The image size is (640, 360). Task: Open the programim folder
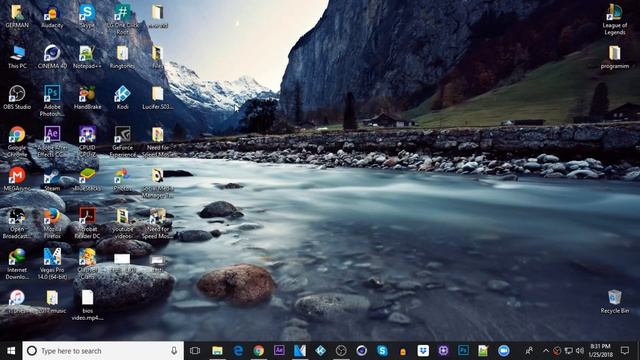tap(614, 57)
